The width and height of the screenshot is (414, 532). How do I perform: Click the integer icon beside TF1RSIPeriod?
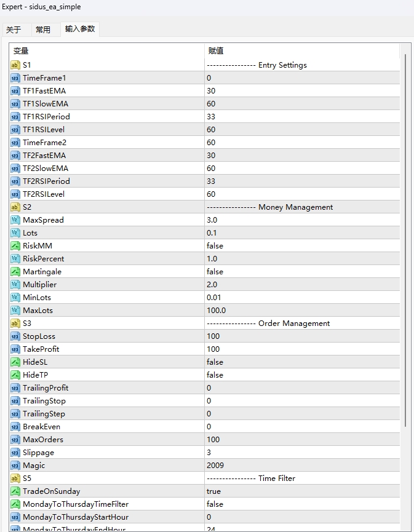pyautogui.click(x=15, y=117)
